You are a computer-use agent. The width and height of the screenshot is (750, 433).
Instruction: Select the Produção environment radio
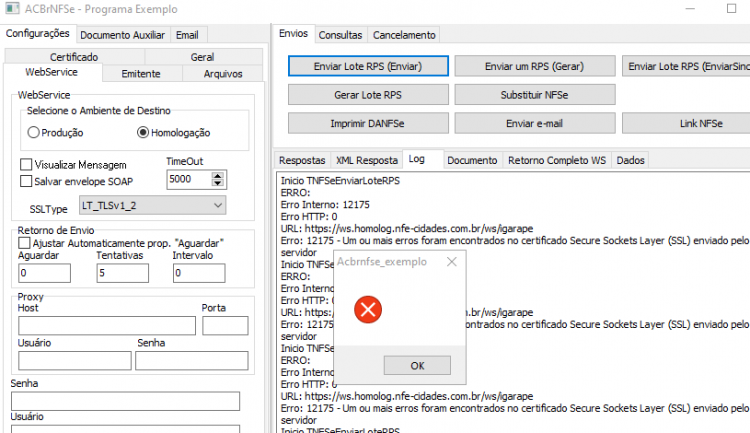point(33,133)
